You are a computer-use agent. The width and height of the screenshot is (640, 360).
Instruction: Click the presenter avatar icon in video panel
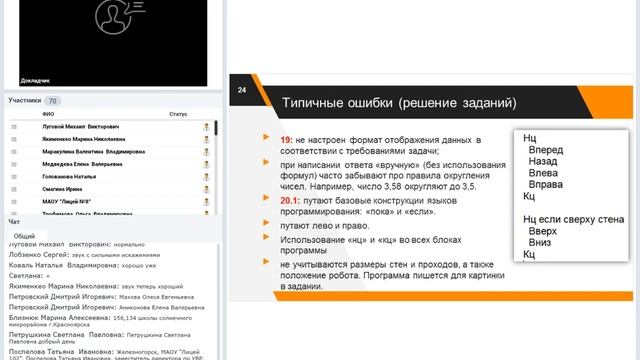point(120,16)
